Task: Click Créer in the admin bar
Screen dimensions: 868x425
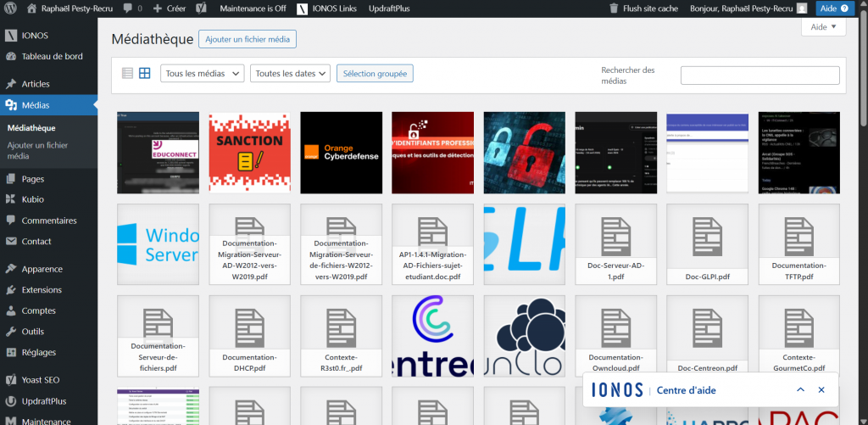Action: (x=170, y=8)
